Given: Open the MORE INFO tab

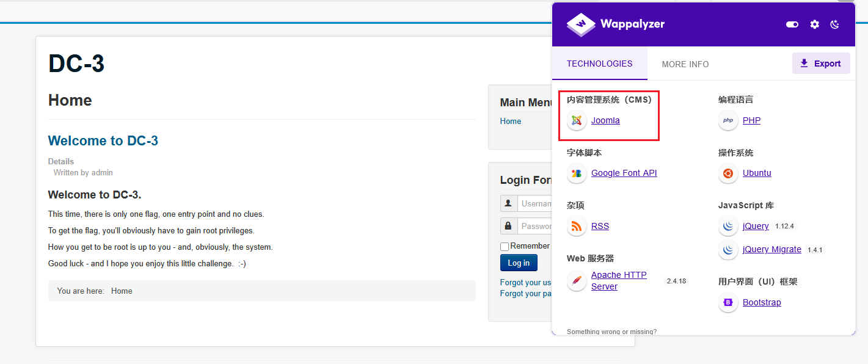Looking at the screenshot, I should 685,64.
